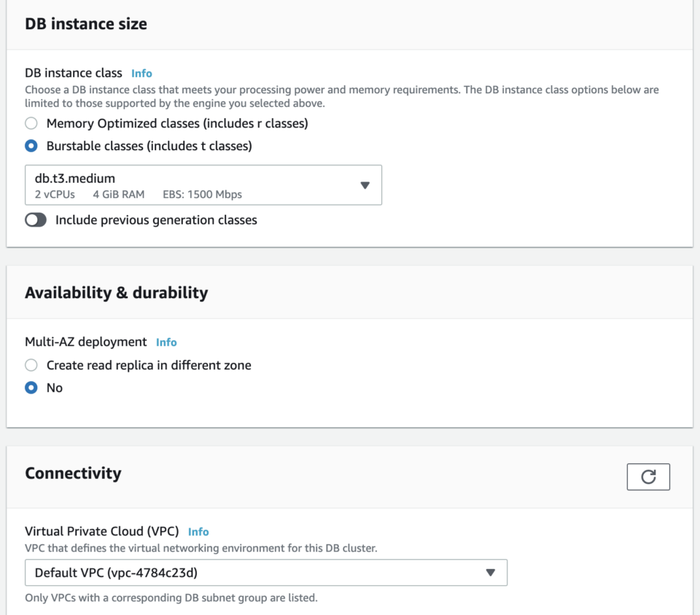Select Burstable classes (includes t classes)

pyautogui.click(x=31, y=146)
